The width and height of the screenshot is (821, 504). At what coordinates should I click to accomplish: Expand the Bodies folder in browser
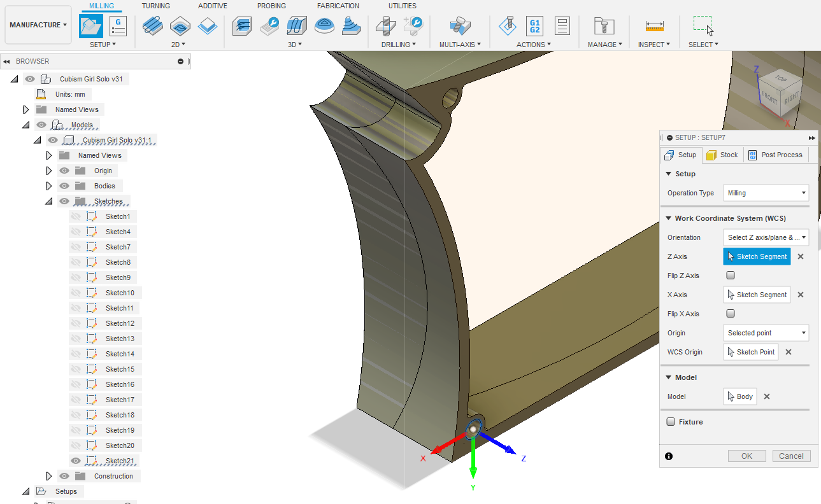point(49,186)
